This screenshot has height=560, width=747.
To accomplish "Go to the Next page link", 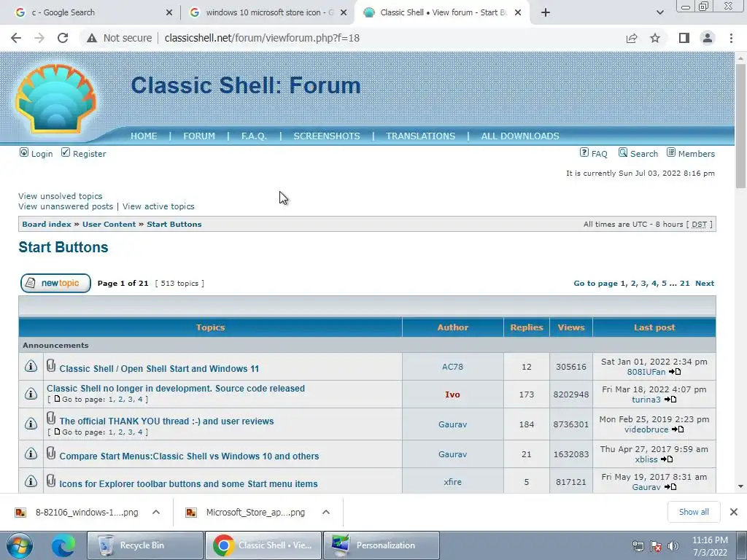I will click(x=705, y=284).
